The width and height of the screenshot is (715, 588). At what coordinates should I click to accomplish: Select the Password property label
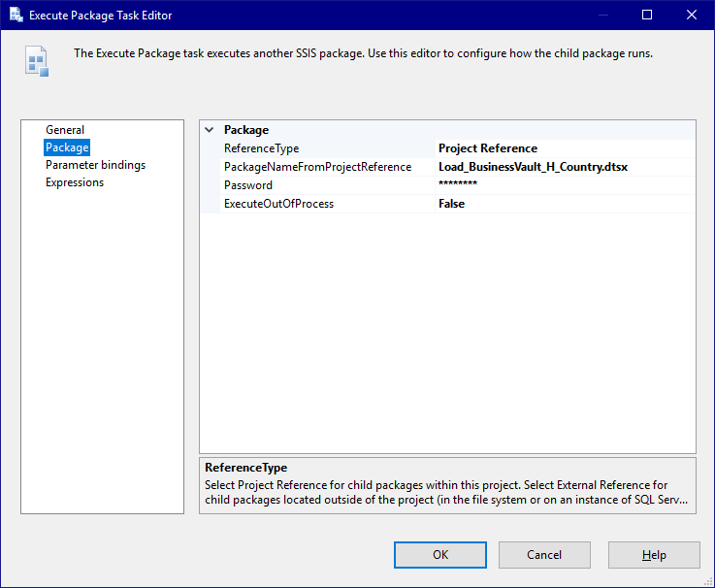pos(248,185)
